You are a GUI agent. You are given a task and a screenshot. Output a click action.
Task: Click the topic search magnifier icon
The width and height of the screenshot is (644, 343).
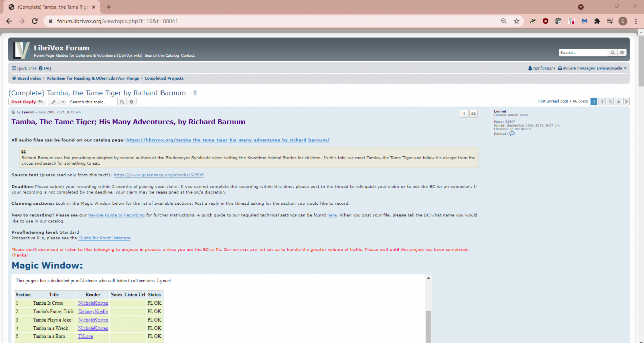[x=122, y=102]
